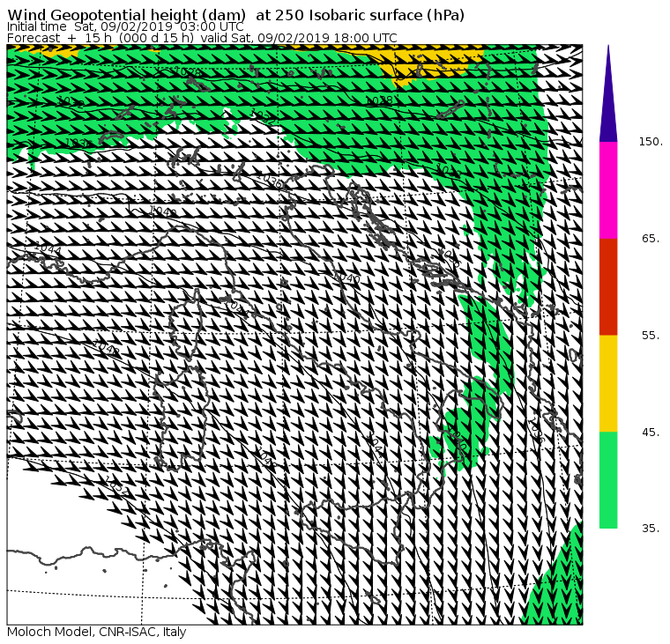
Task: Click the magenta legend color band
Action: [608, 190]
